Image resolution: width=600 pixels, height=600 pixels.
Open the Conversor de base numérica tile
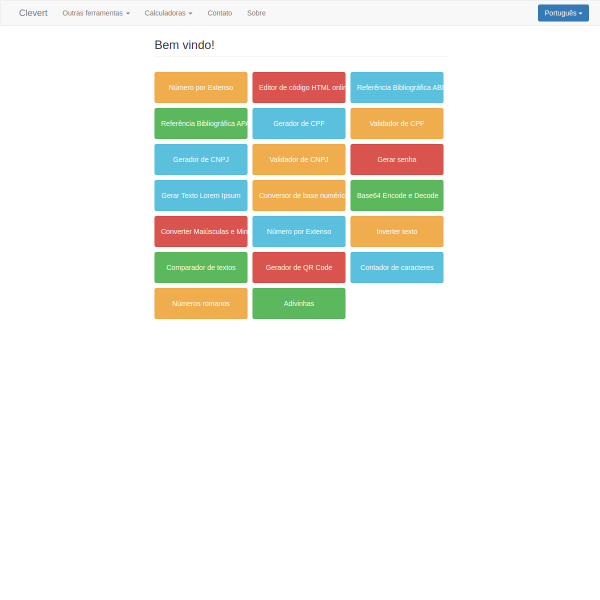(299, 196)
